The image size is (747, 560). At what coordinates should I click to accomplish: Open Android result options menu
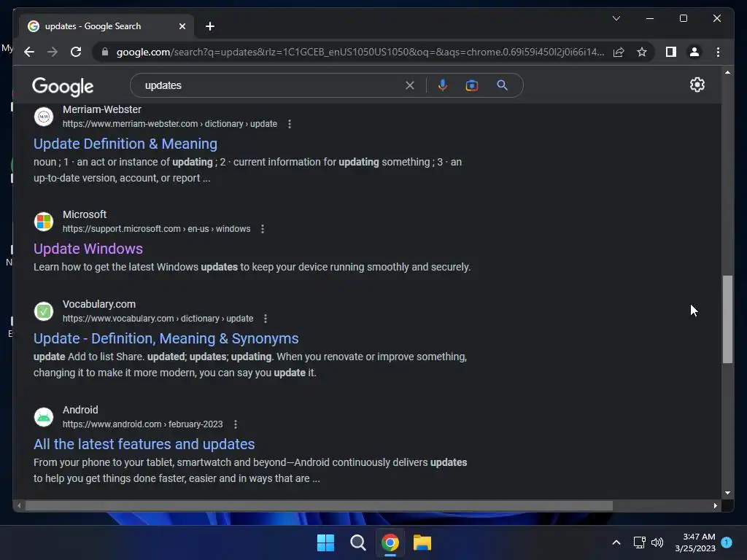(x=236, y=424)
